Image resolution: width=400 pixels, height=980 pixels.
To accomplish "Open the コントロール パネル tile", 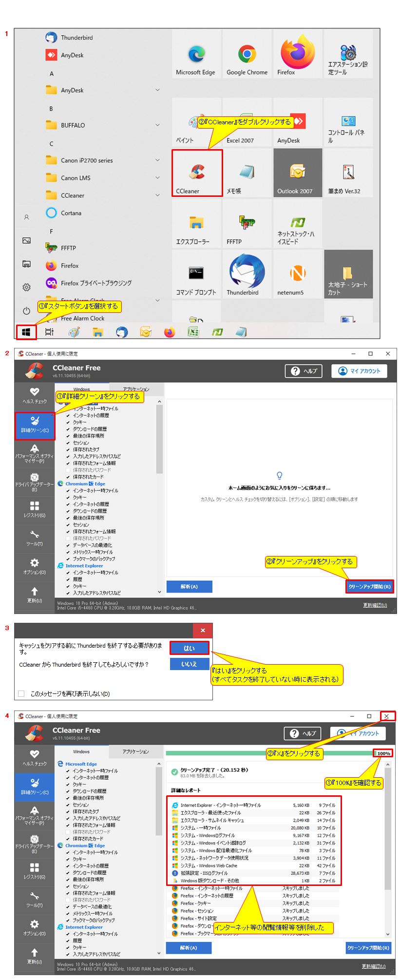I will pyautogui.click(x=348, y=122).
